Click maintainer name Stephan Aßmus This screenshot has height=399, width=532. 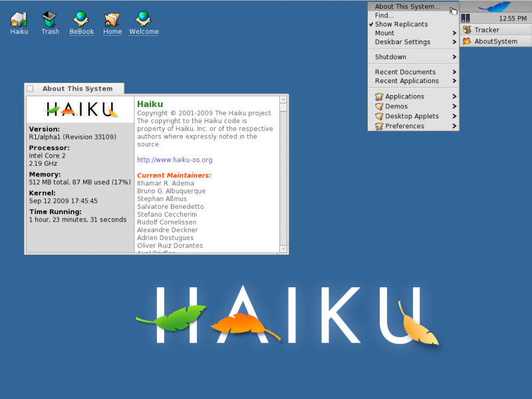pos(162,199)
